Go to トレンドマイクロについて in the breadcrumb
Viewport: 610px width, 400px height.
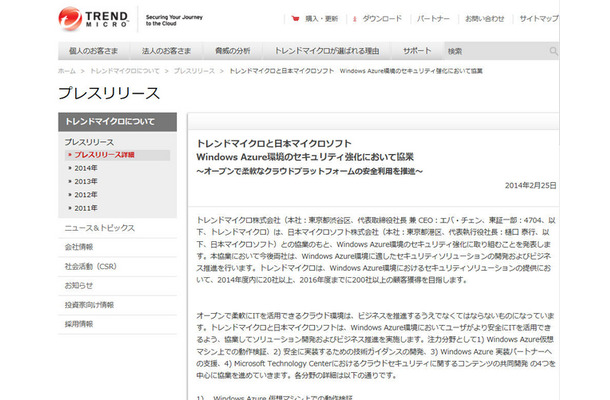pos(125,71)
